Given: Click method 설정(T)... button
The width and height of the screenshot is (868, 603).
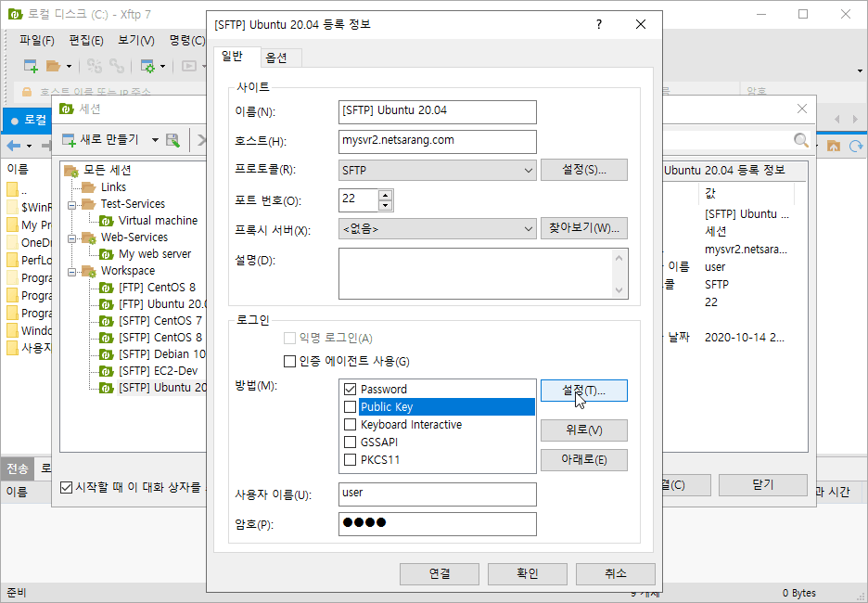Looking at the screenshot, I should (584, 391).
